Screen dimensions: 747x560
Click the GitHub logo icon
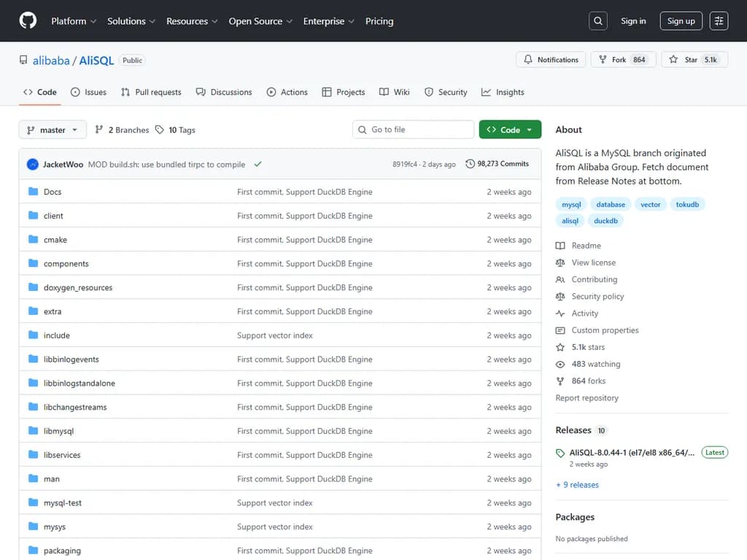coord(28,21)
